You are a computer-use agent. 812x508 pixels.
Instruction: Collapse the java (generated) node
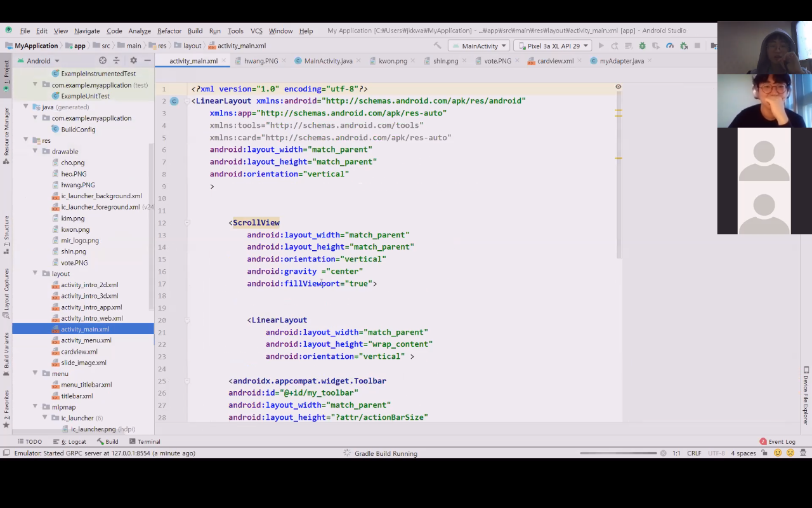click(26, 107)
